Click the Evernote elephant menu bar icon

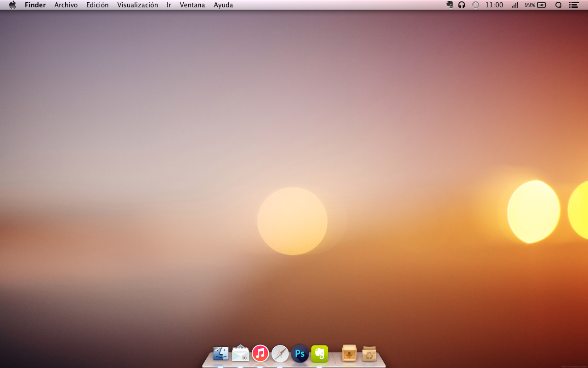click(x=450, y=5)
